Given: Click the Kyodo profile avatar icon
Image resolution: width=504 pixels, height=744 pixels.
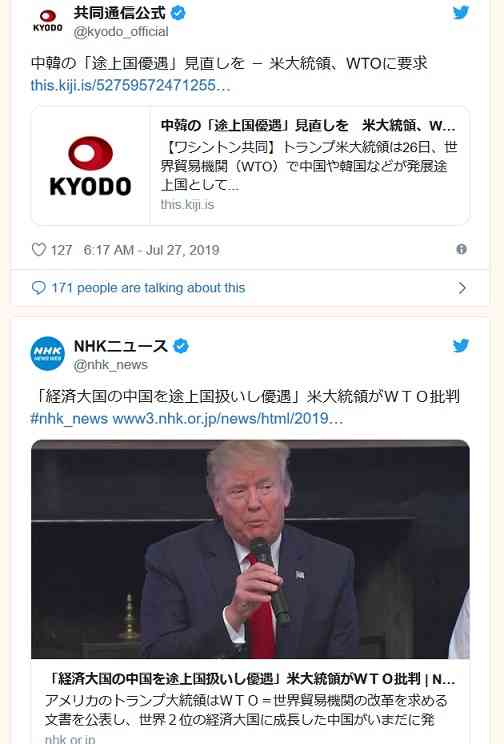Looking at the screenshot, I should (47, 21).
